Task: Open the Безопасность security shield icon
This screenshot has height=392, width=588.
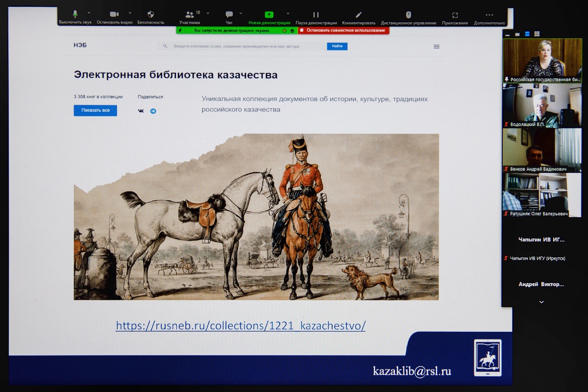Action: [150, 15]
